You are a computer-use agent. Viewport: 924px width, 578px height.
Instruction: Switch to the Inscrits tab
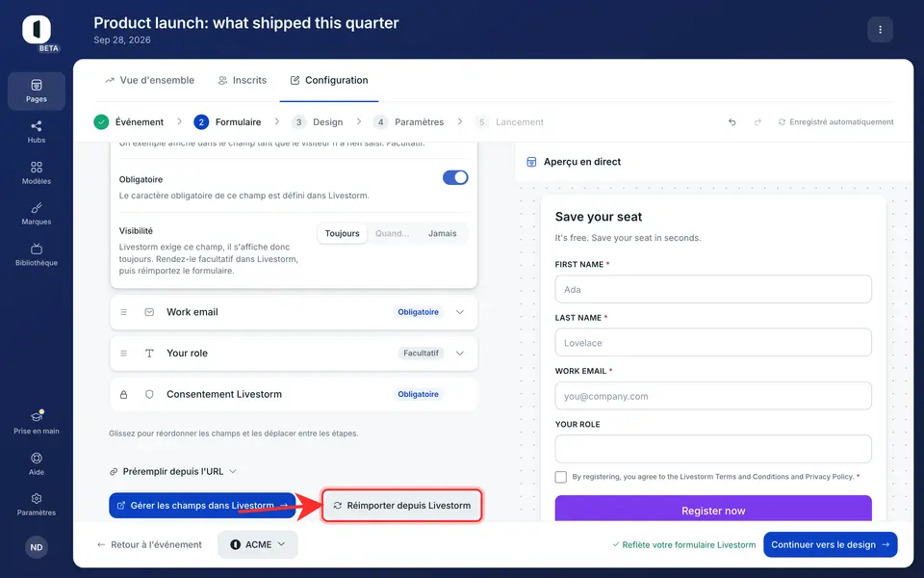coord(243,80)
